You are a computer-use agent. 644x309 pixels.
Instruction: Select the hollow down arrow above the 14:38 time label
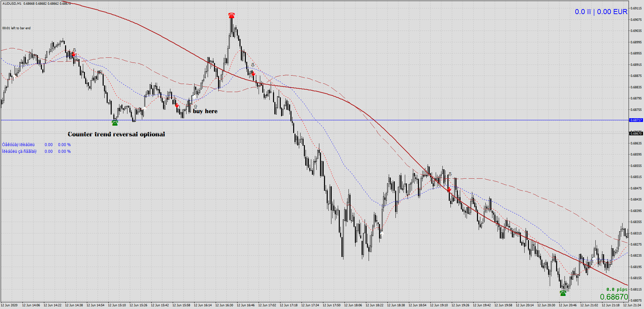74,50
